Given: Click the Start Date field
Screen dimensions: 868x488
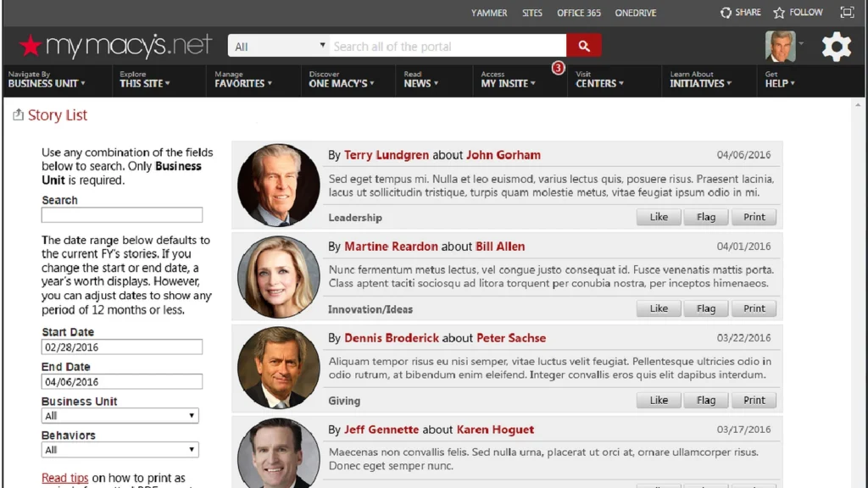Looking at the screenshot, I should [x=122, y=347].
